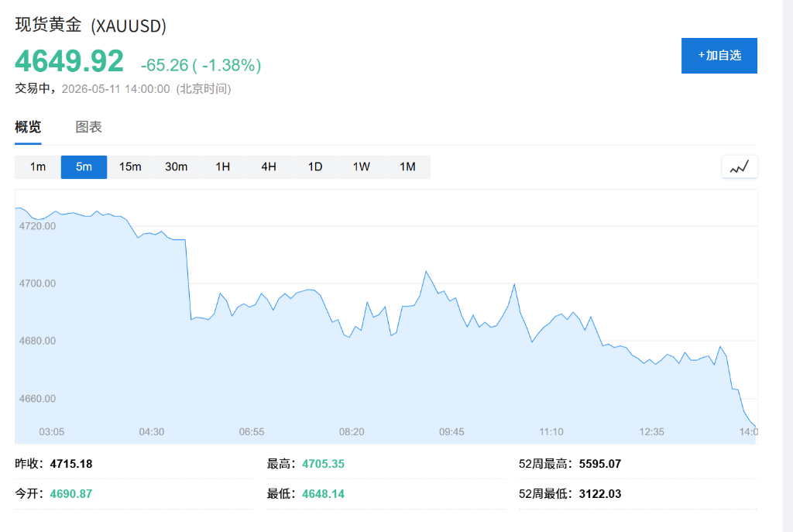Click the 4720.00 y-axis label
This screenshot has height=532, width=793.
(37, 226)
